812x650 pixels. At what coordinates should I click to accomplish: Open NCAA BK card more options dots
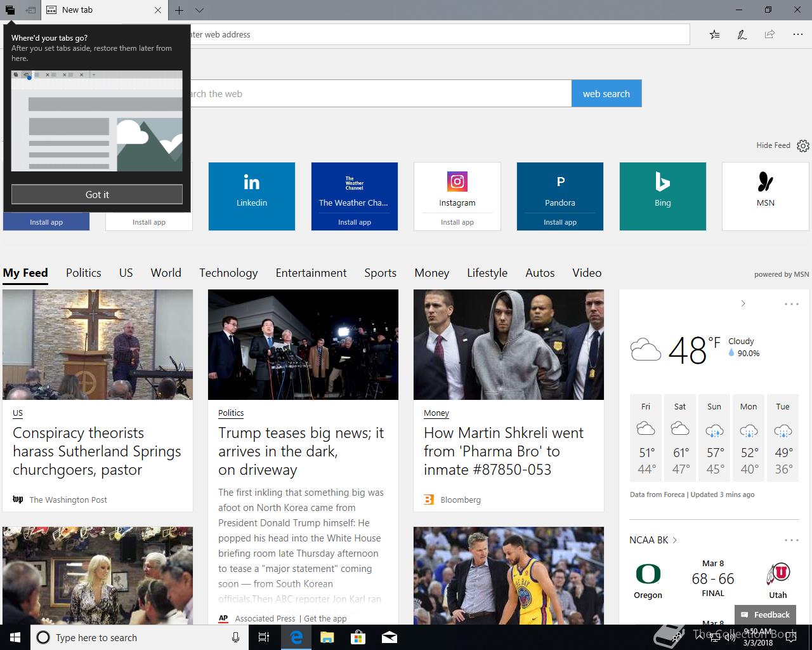tap(792, 540)
